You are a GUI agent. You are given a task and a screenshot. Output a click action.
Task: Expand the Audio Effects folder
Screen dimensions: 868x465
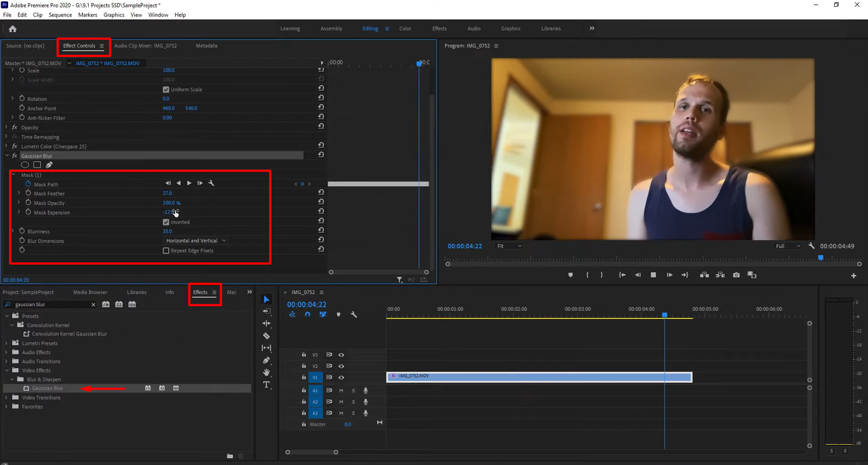(x=7, y=352)
